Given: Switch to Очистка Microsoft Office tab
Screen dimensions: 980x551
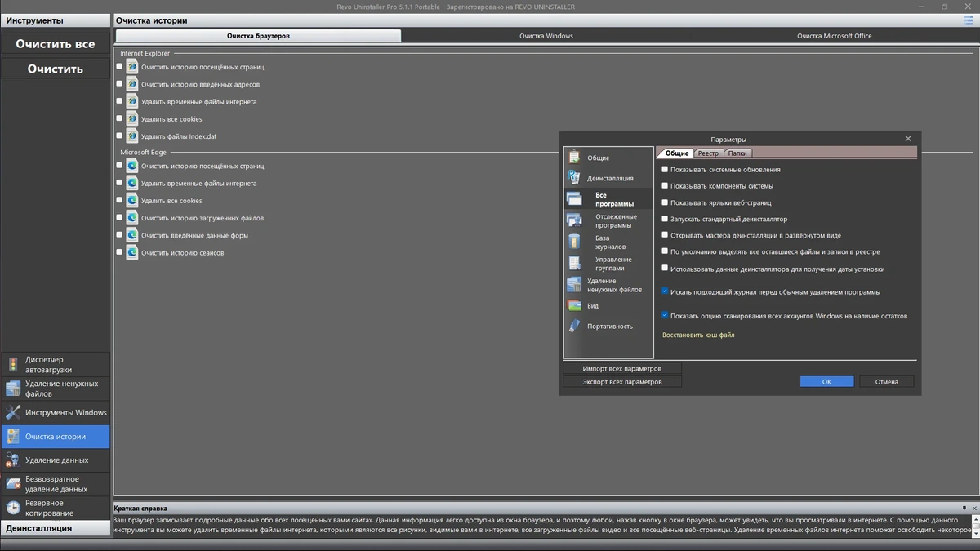Looking at the screenshot, I should pos(835,36).
